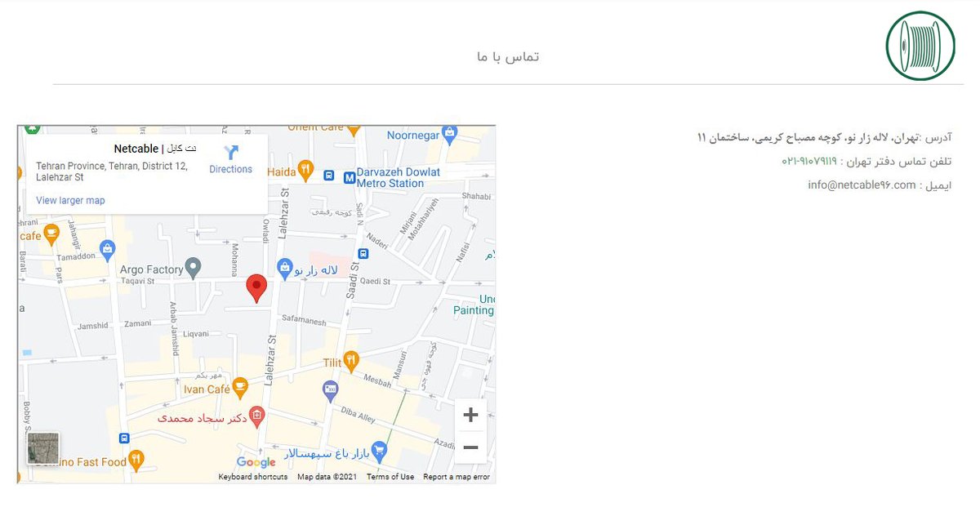The image size is (980, 525).
Task: Click the bus stop icon near Bobby street
Action: coord(123,438)
